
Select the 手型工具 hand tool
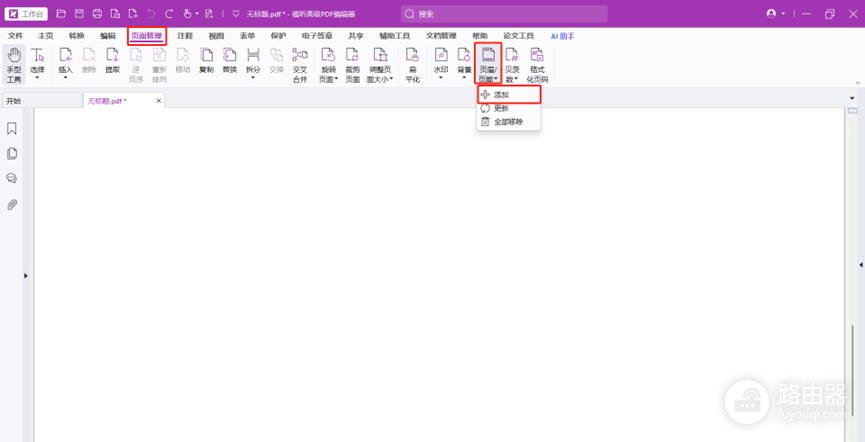click(14, 65)
